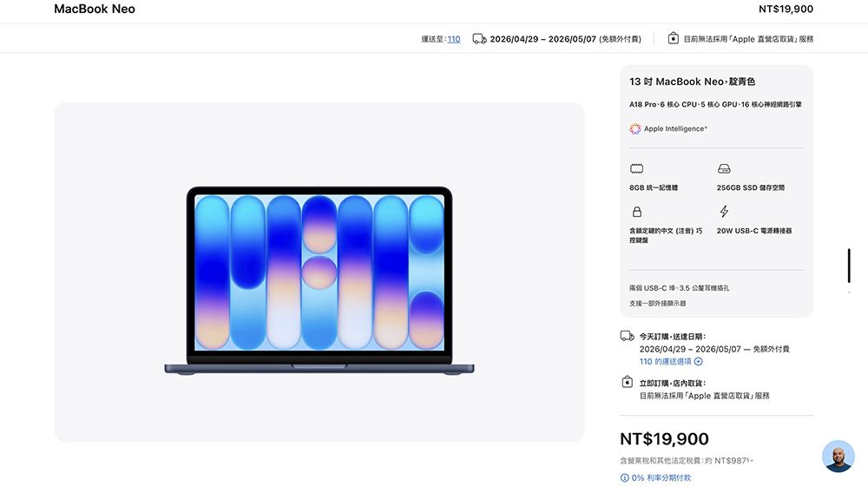Open the 0% 利率分期付款 installment link
The height and width of the screenshot is (486, 868).
pos(661,477)
